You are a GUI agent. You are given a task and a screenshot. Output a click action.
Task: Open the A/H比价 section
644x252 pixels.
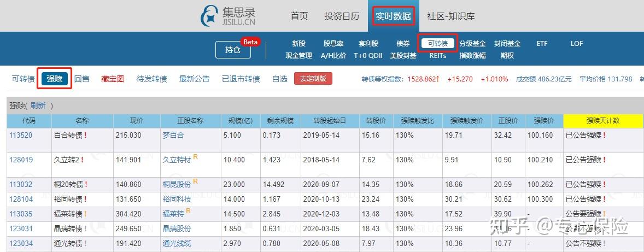(333, 55)
